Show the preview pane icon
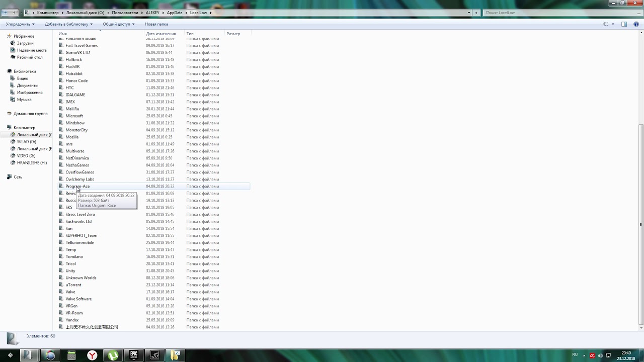The width and height of the screenshot is (644, 362). pos(624,24)
